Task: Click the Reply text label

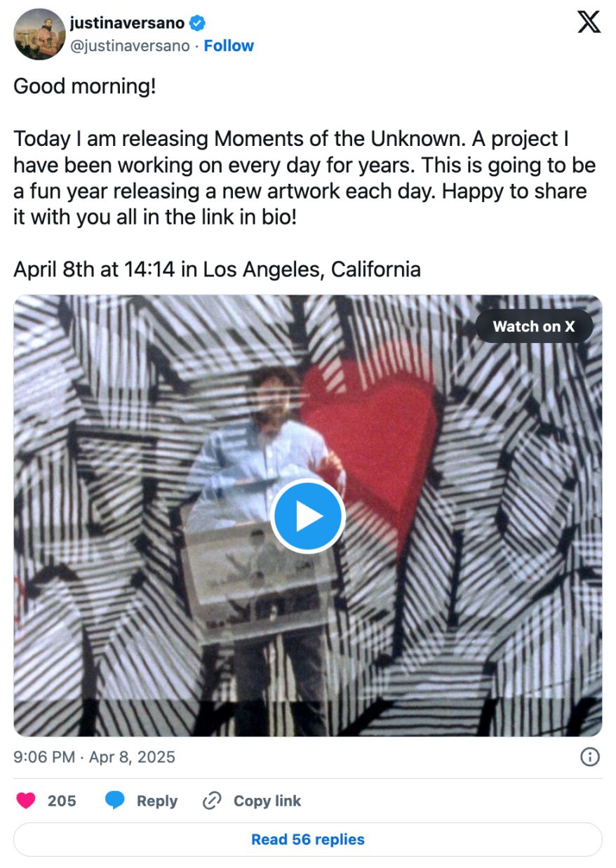Action: coord(157,801)
